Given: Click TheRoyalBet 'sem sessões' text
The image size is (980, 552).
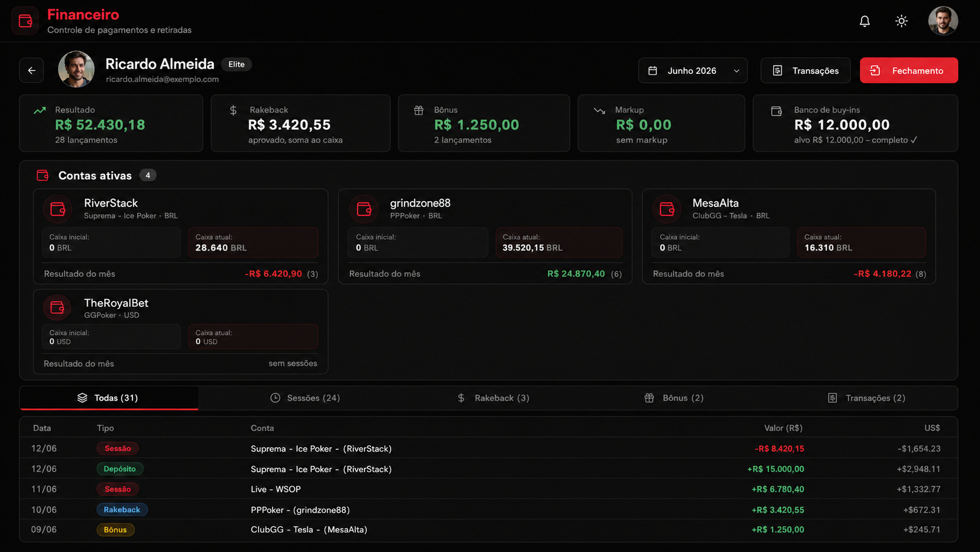Looking at the screenshot, I should coord(293,364).
